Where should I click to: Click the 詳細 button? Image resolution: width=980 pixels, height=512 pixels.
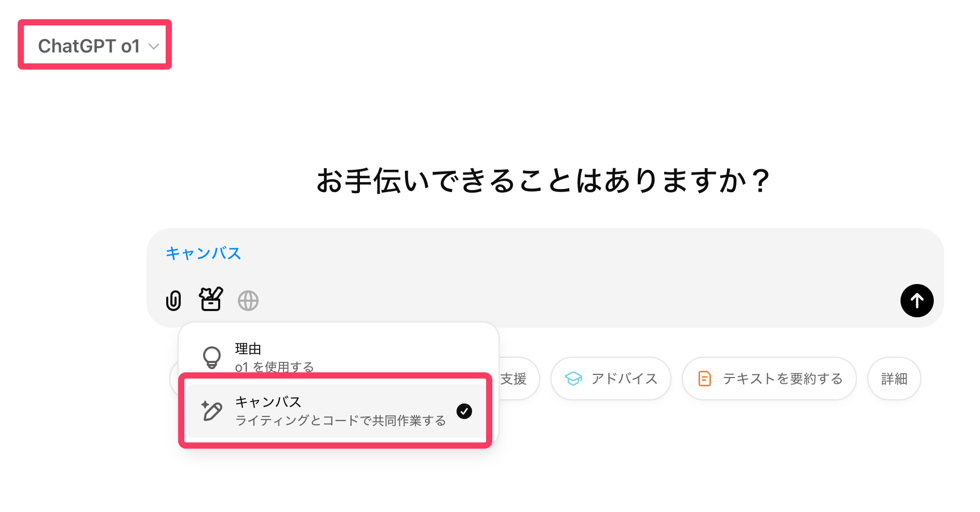894,379
